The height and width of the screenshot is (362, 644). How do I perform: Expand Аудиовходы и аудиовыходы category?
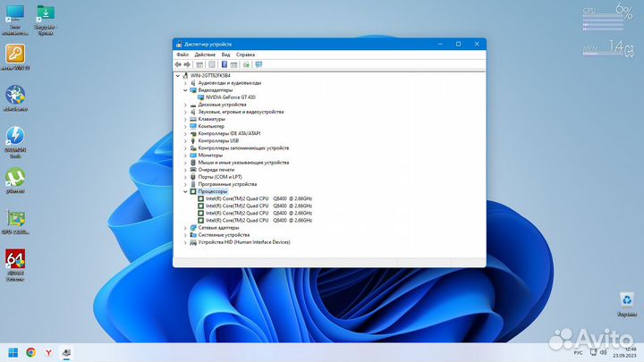tap(185, 83)
